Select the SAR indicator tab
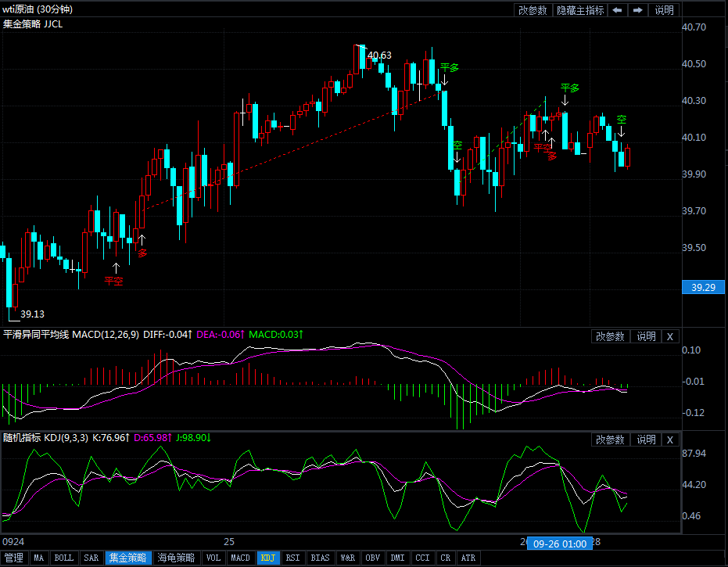The width and height of the screenshot is (728, 567). [91, 558]
